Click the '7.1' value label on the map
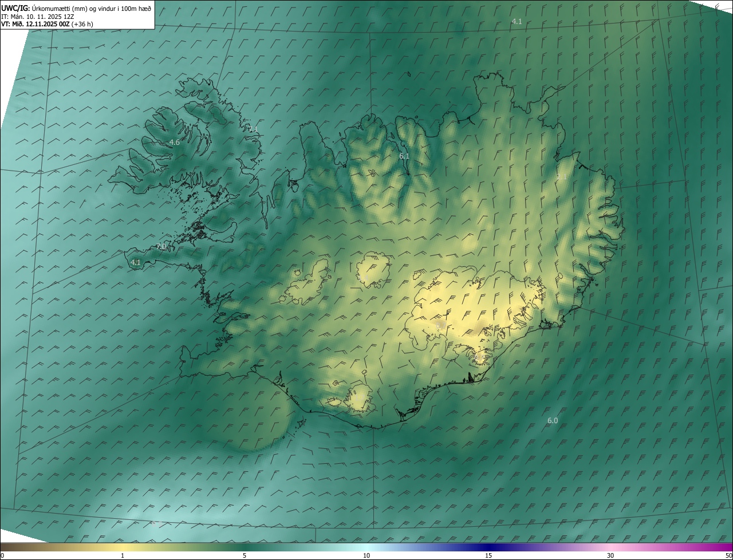733x560 pixels. tap(253, 129)
